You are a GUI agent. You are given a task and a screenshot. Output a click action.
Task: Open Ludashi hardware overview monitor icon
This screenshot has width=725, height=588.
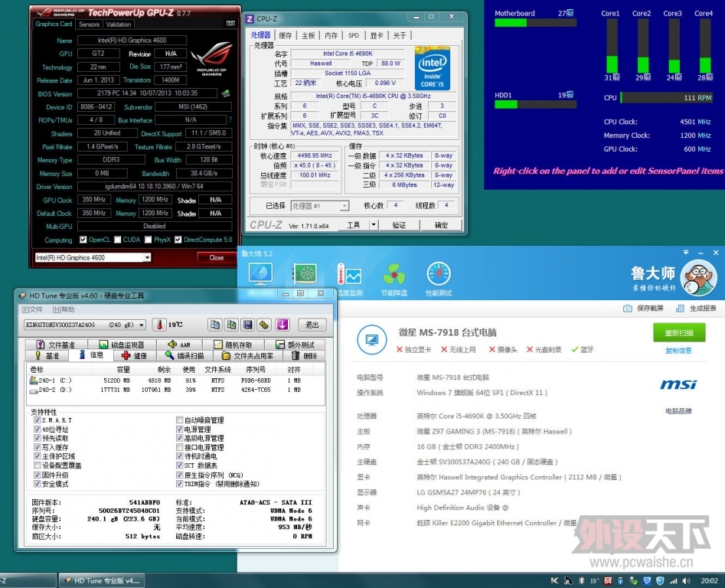point(261,273)
